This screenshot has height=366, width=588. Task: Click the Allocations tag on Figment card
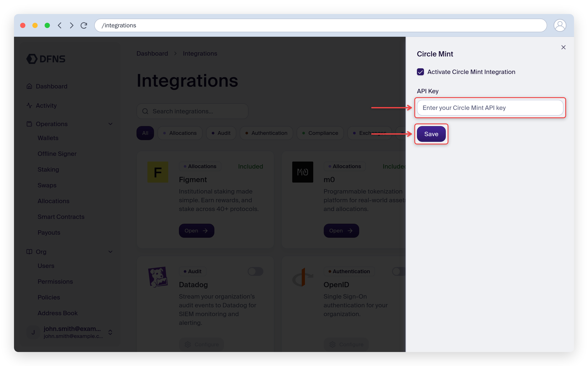[200, 166]
